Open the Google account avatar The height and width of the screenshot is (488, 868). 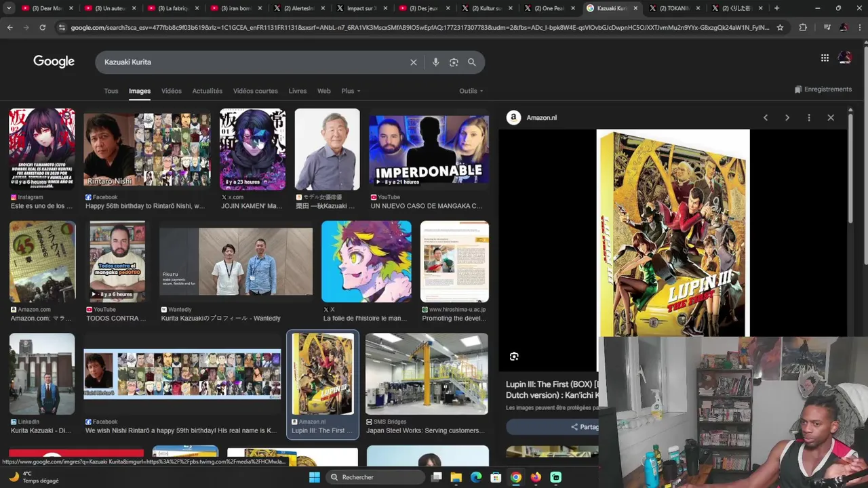coord(845,58)
